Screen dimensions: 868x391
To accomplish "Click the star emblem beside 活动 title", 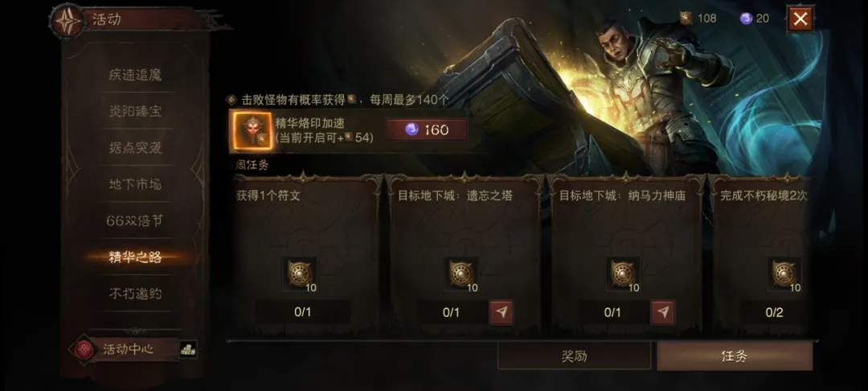I will (67, 20).
